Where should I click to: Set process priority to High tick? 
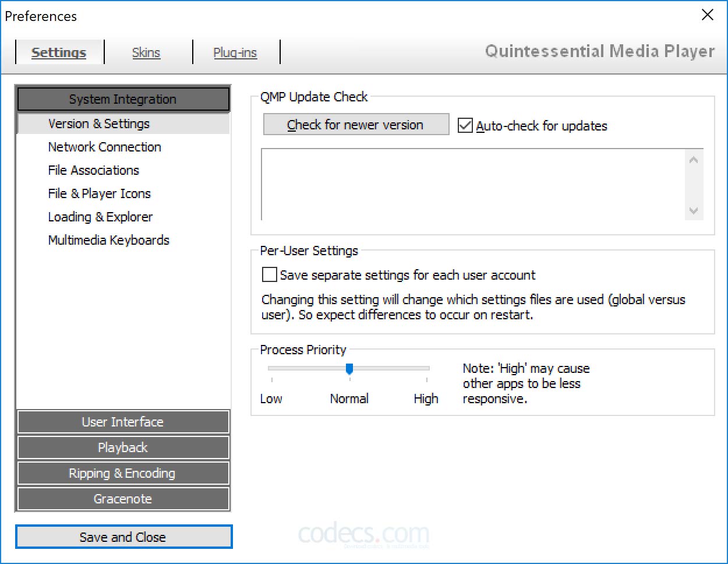click(x=426, y=379)
